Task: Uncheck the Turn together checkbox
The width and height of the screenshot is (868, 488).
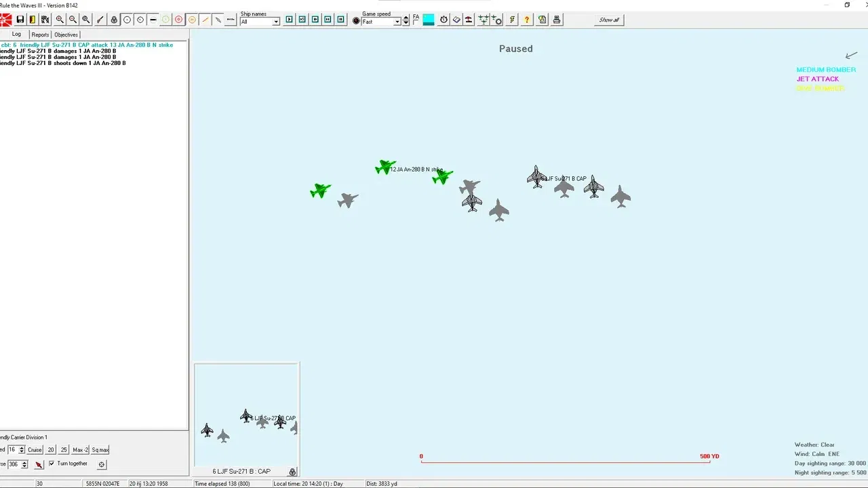Action: (52, 464)
